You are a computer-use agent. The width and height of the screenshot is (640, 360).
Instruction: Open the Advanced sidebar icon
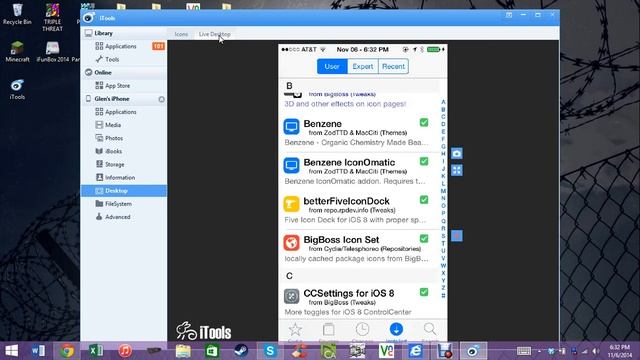click(x=99, y=217)
